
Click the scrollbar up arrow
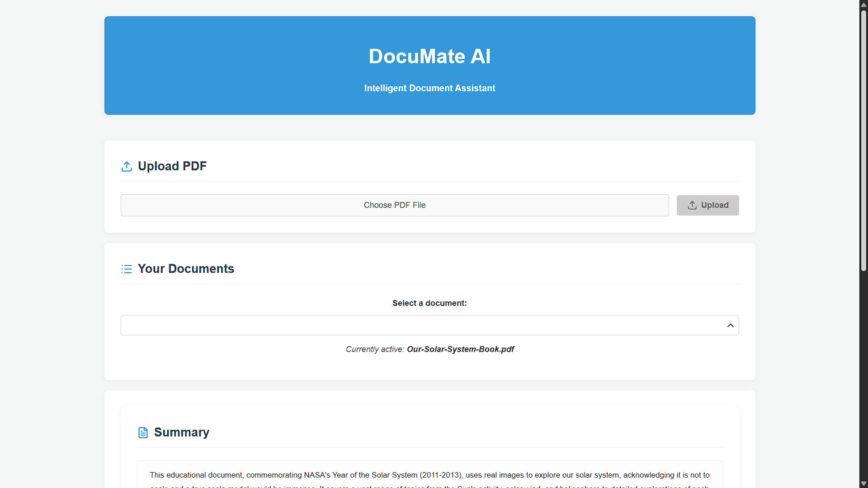(x=863, y=5)
